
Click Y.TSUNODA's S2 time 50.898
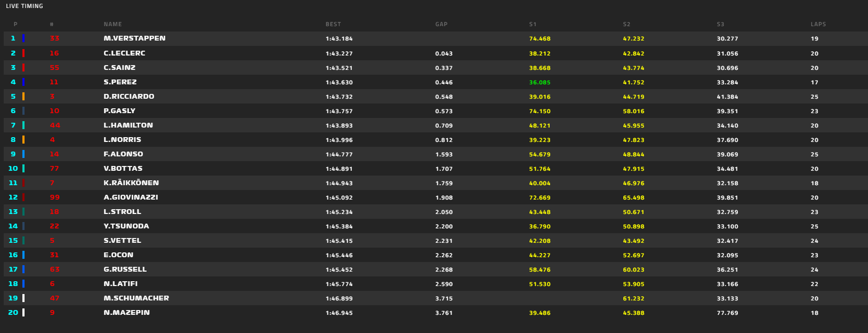(633, 226)
